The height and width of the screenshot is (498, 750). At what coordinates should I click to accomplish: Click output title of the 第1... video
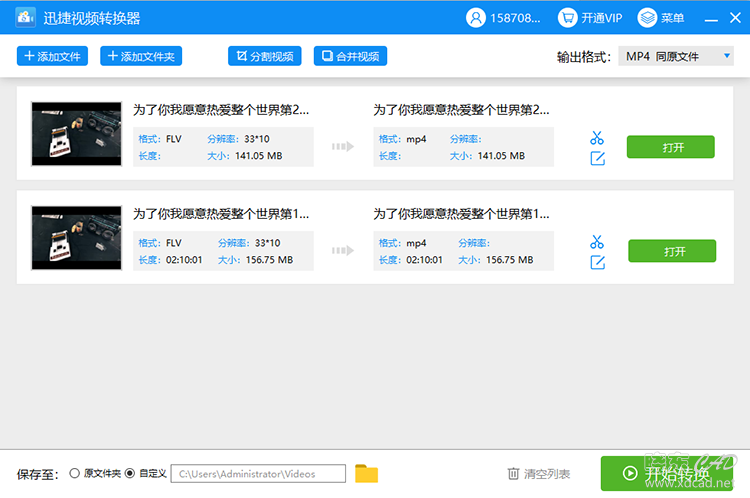click(461, 214)
